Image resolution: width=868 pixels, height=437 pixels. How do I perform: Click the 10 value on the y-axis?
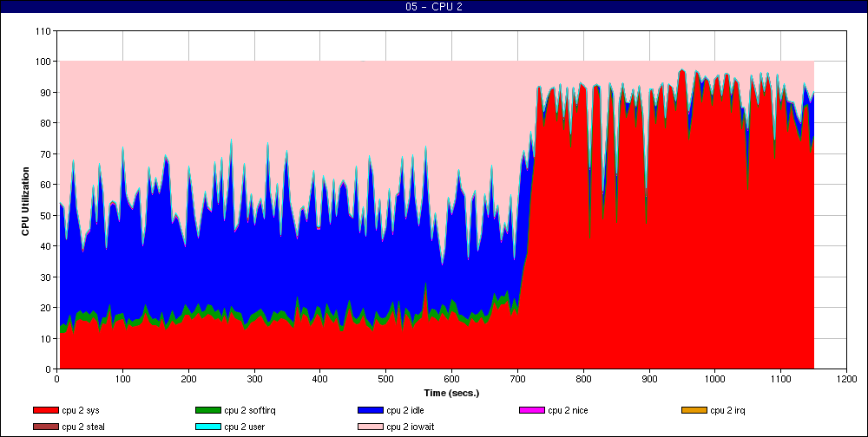tap(46, 338)
